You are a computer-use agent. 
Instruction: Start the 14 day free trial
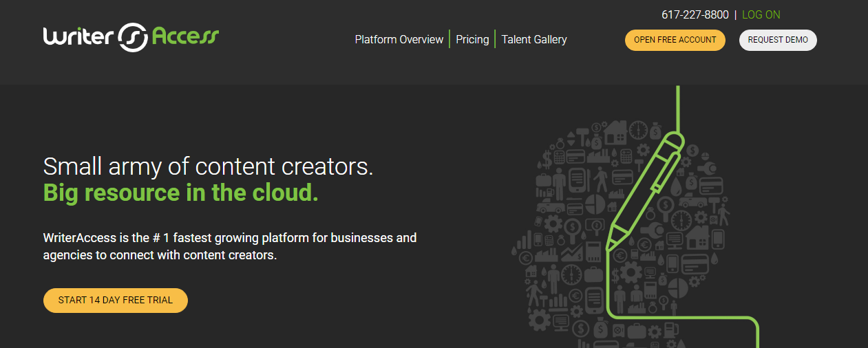[x=116, y=301]
